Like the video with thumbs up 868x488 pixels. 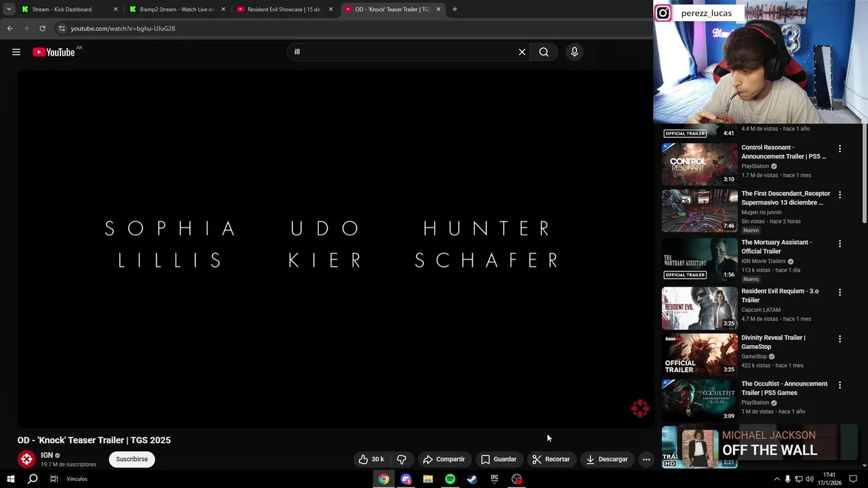[x=371, y=460]
